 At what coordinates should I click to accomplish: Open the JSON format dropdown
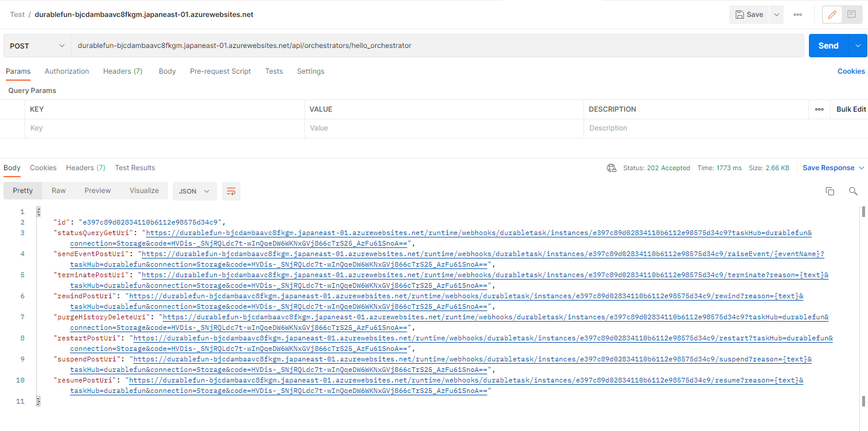[194, 191]
